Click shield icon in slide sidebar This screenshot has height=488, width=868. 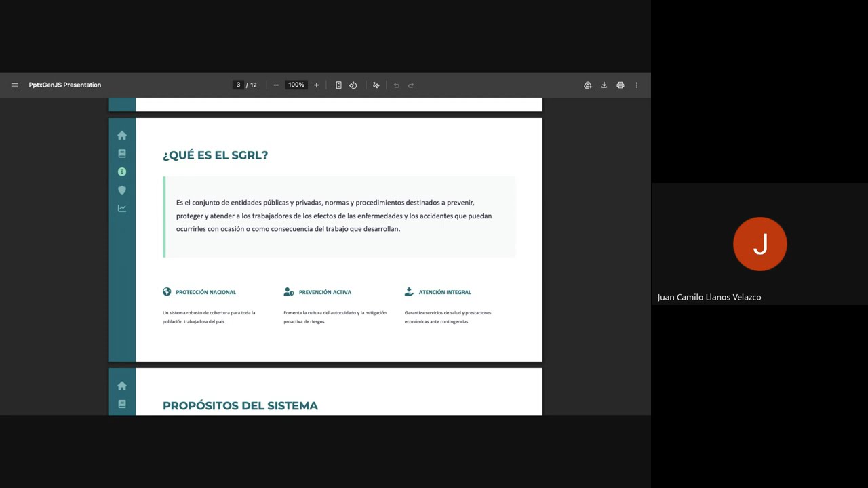[122, 190]
